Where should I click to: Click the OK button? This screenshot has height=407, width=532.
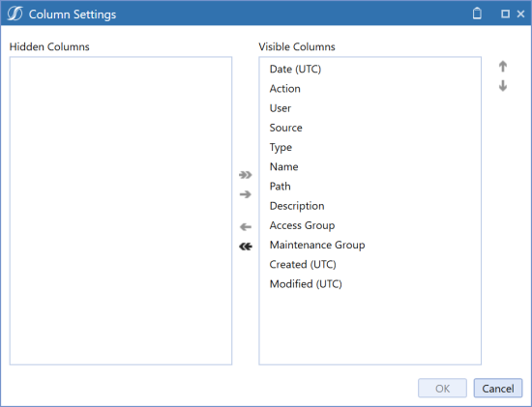(442, 388)
